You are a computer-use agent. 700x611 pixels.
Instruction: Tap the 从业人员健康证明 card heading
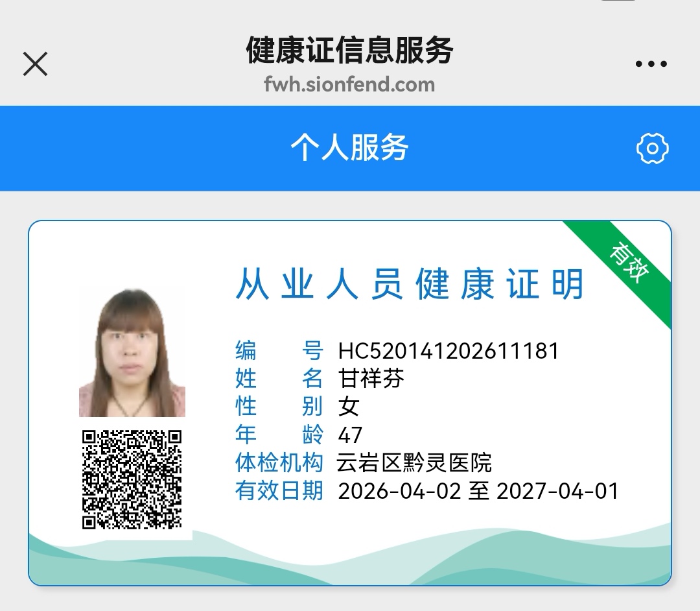click(410, 284)
